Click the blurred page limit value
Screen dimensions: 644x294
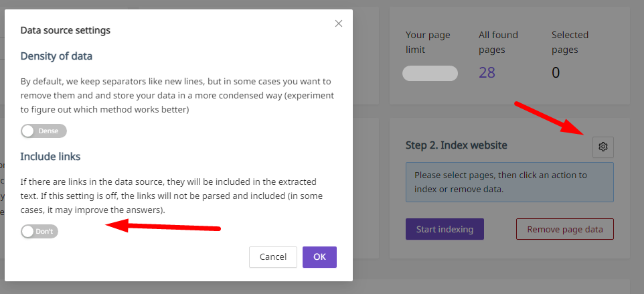[430, 73]
